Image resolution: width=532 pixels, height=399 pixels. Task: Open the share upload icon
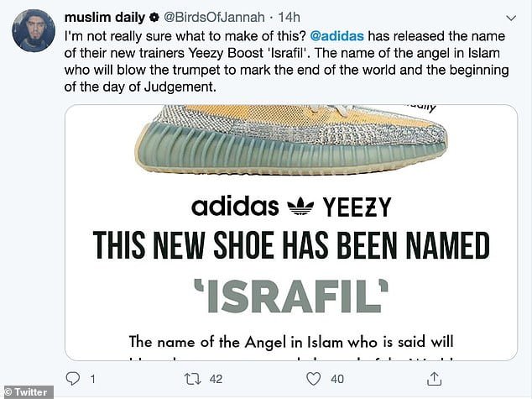click(434, 379)
